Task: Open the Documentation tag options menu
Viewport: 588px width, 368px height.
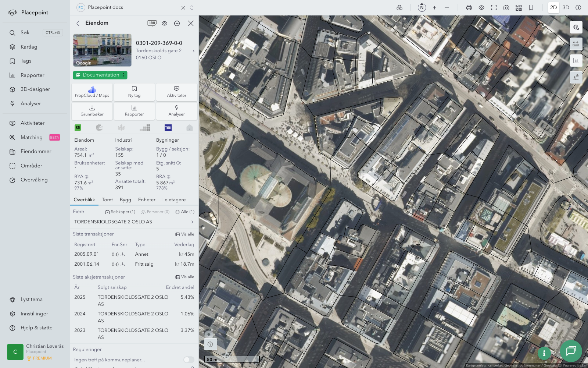Action: click(123, 75)
